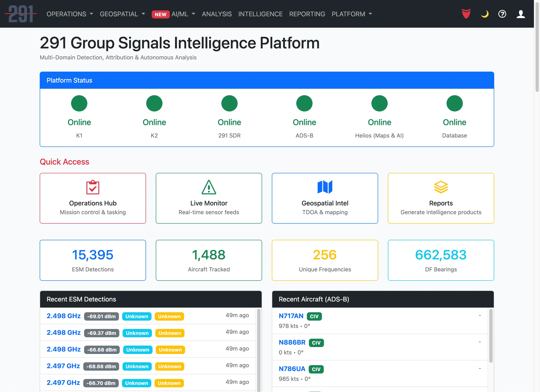Screen dimensions: 540x392
Task: Open aircraft N717AN details link
Action: pyautogui.click(x=291, y=316)
